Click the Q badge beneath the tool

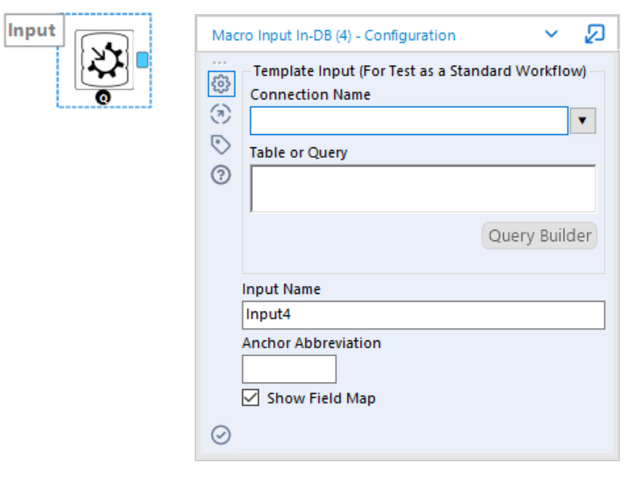104,98
